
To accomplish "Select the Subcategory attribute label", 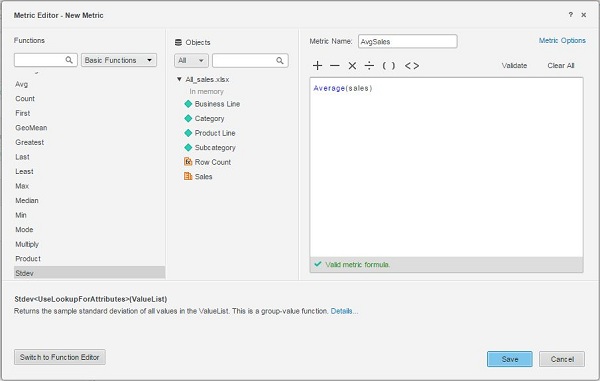I will (215, 147).
